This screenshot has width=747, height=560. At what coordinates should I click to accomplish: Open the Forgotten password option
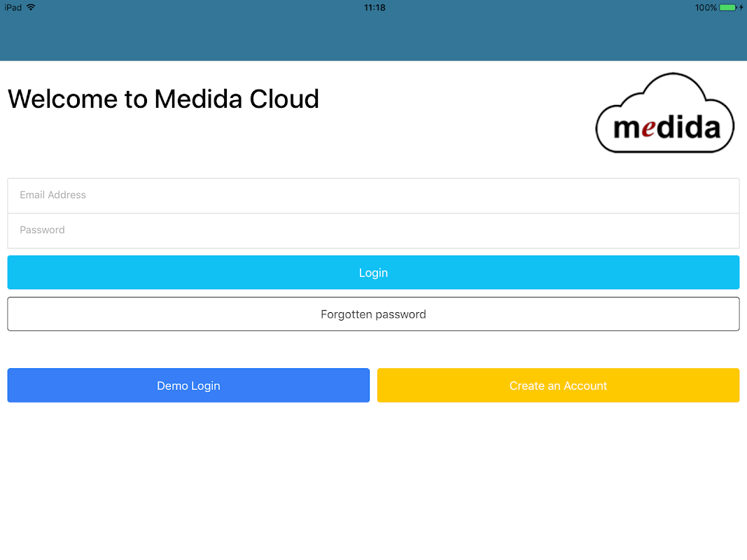click(x=374, y=314)
